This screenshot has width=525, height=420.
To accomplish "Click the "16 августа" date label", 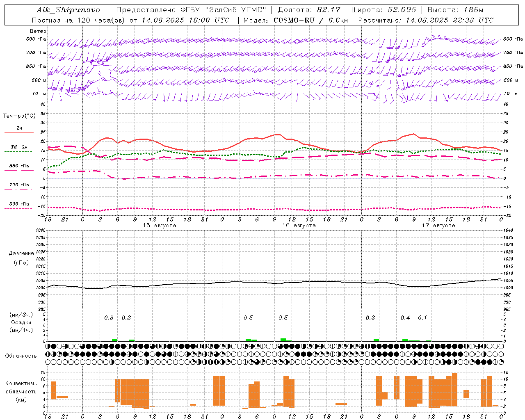I will (299, 226).
